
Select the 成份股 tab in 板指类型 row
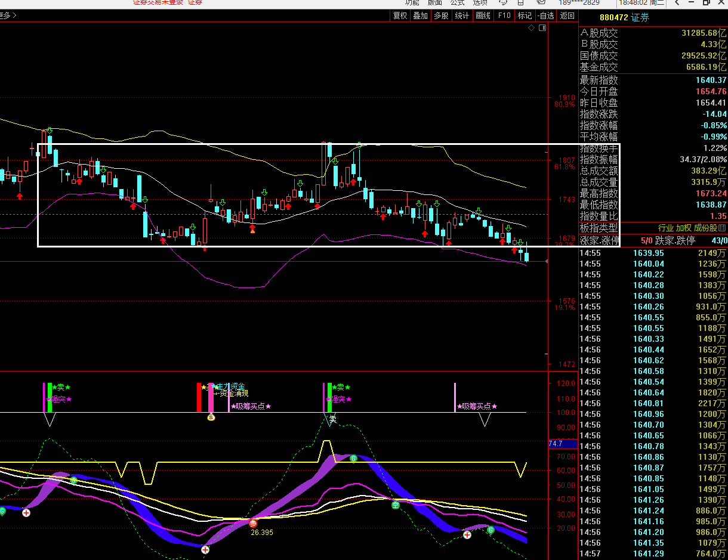tap(706, 228)
